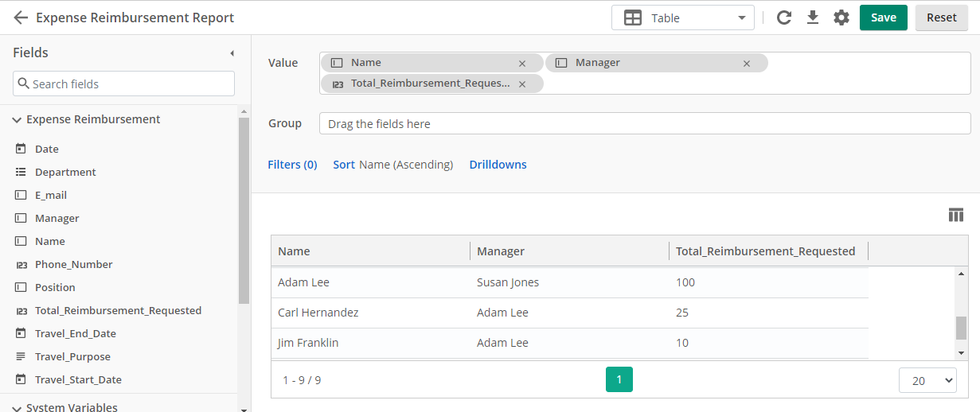
Task: Go to page 1 of results
Action: (619, 379)
